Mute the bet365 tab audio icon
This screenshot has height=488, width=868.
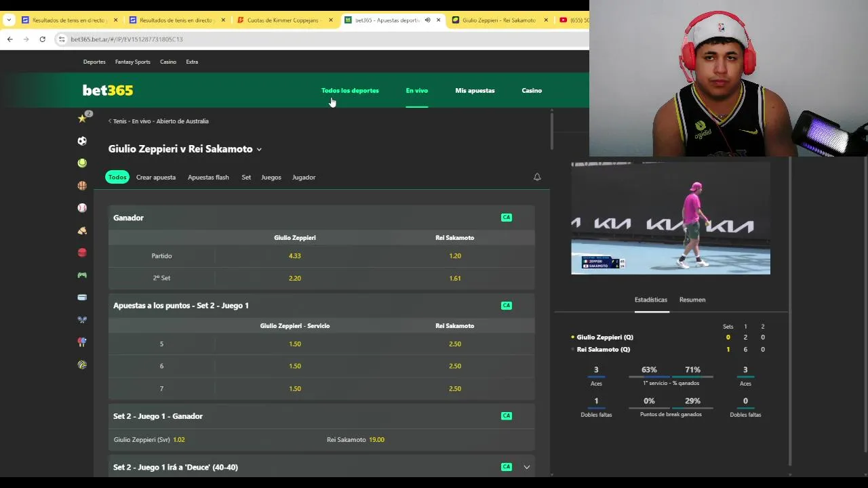coord(427,20)
